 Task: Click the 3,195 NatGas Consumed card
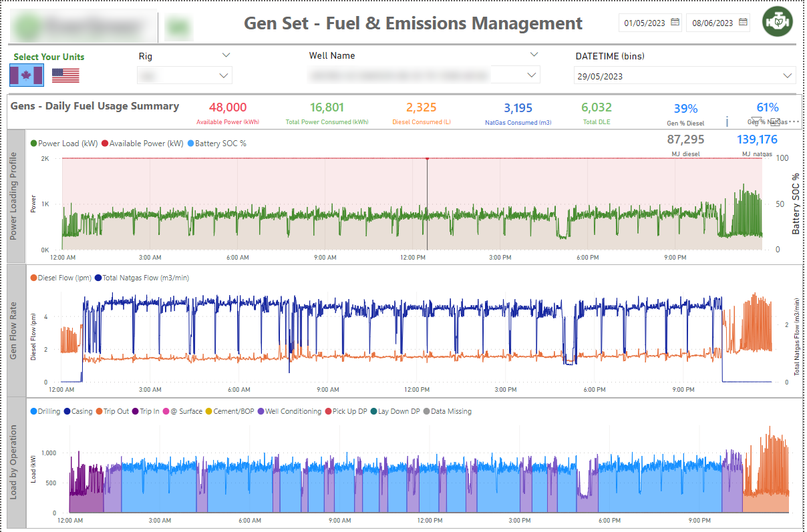pos(518,113)
